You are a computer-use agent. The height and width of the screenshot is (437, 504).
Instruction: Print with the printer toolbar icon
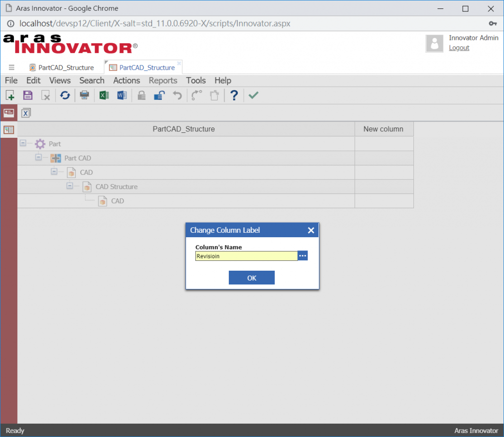(85, 95)
